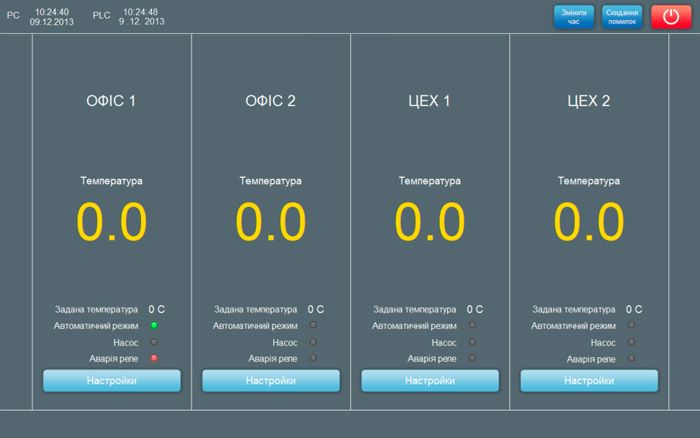Click the Аварія реле indicator for ОФІС 2

313,358
